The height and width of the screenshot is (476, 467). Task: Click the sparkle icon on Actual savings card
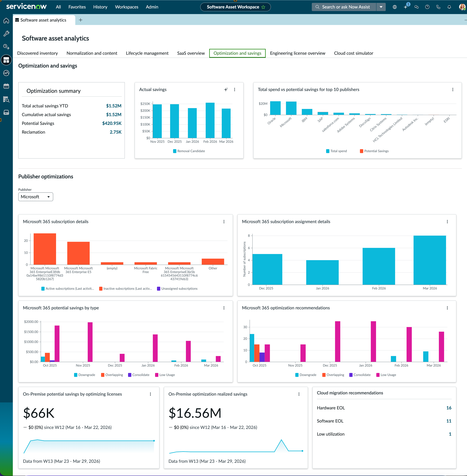(226, 90)
